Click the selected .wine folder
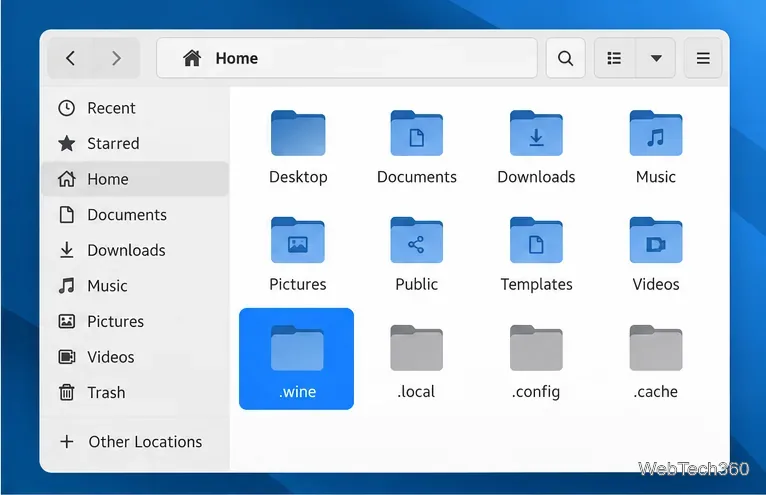Image resolution: width=766 pixels, height=495 pixels. coord(297,359)
